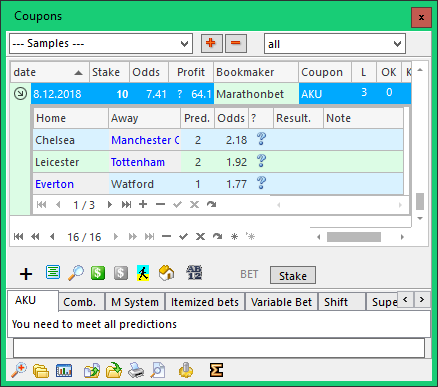Click the AB12 icon

(x=194, y=273)
